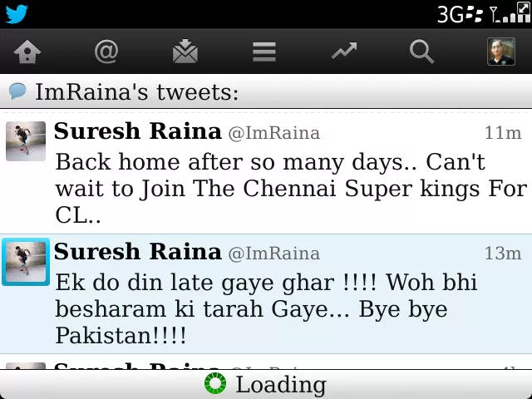Open Suresh Raina's avatar on 13m tweet
This screenshot has height=399, width=532.
point(26,262)
